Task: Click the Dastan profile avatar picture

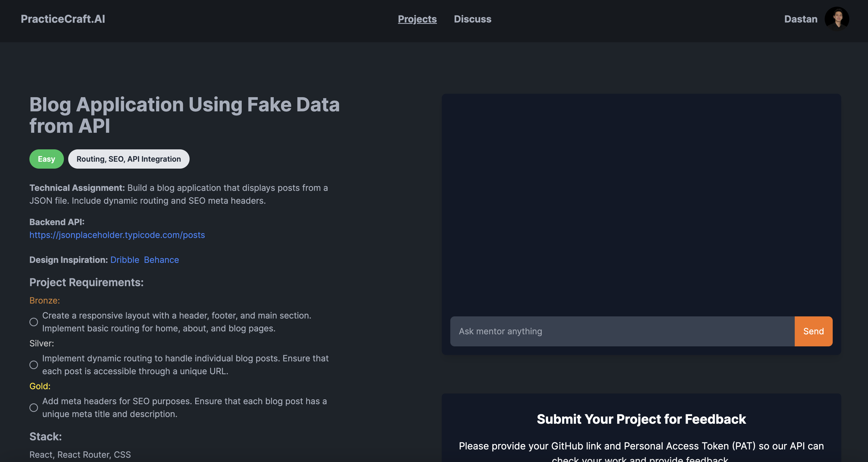Action: pyautogui.click(x=836, y=19)
